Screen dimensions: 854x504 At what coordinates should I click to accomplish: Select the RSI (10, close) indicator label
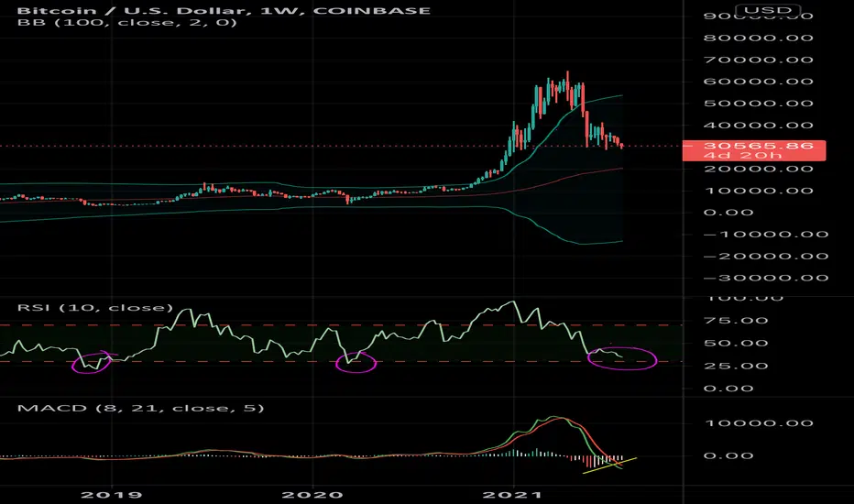(x=94, y=308)
